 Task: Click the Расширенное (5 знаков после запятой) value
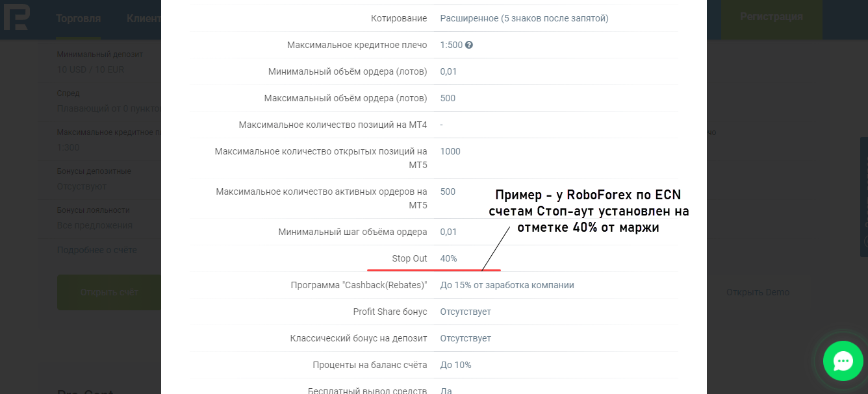click(524, 18)
